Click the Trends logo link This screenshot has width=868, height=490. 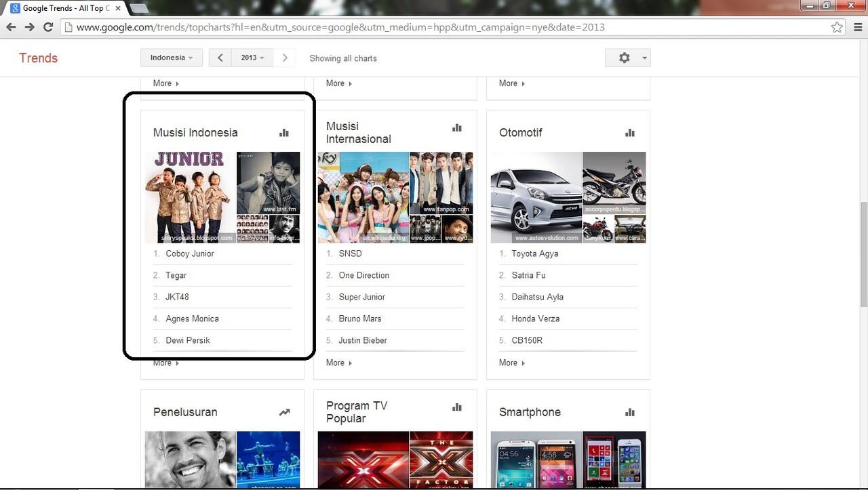click(38, 58)
